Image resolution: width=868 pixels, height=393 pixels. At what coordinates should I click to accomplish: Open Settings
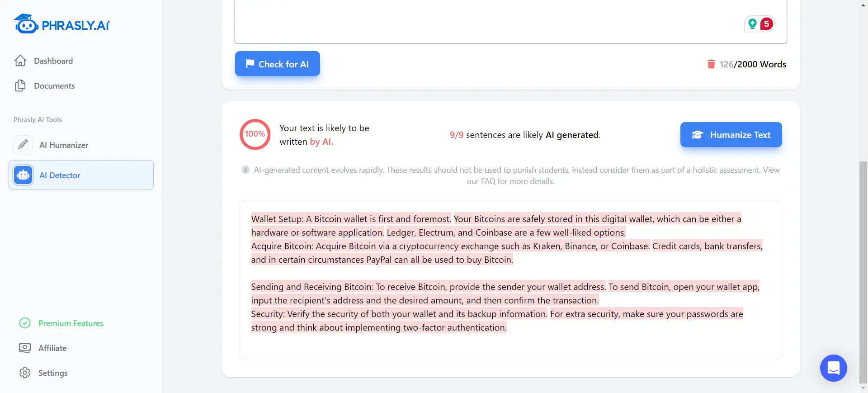click(53, 373)
